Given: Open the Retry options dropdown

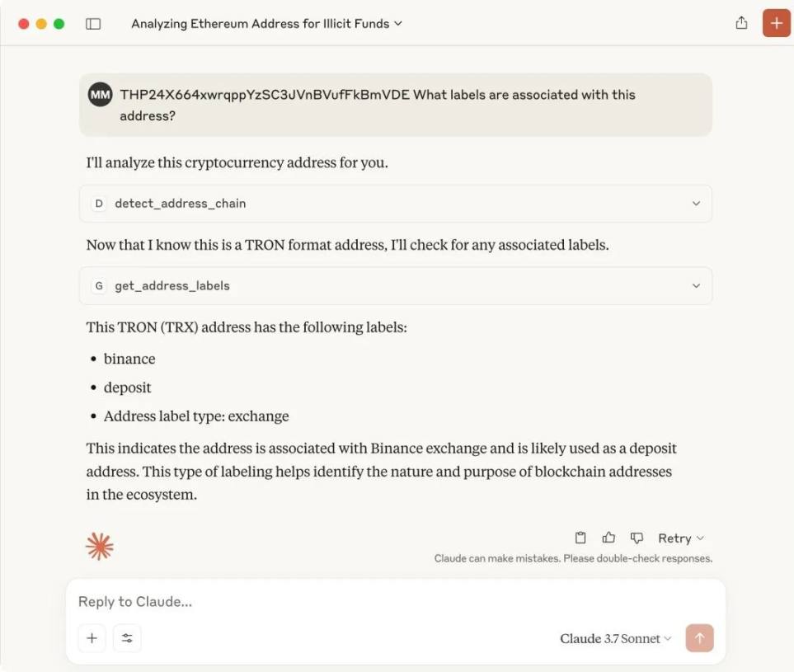Looking at the screenshot, I should pyautogui.click(x=680, y=538).
